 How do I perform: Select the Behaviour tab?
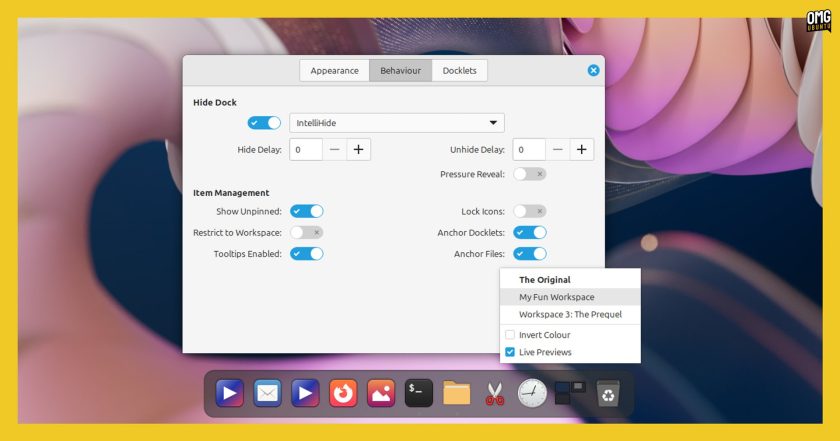tap(400, 71)
